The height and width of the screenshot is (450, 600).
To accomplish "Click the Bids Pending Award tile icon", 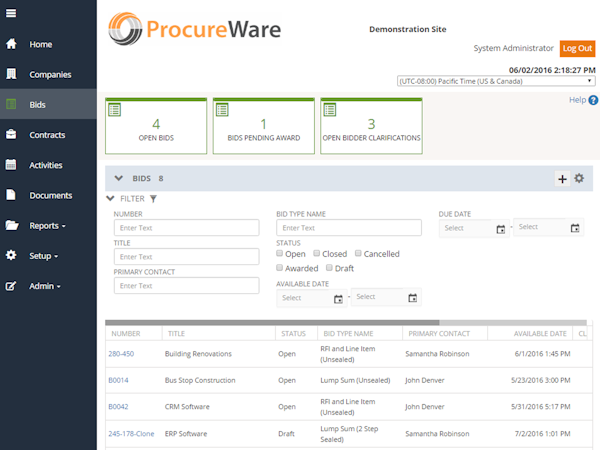I will 222,110.
